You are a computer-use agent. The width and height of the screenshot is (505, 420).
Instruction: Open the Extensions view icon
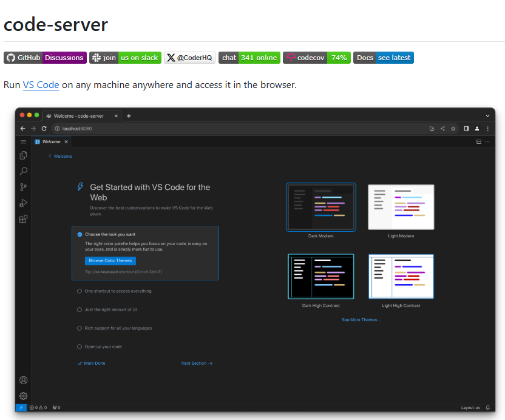point(24,219)
